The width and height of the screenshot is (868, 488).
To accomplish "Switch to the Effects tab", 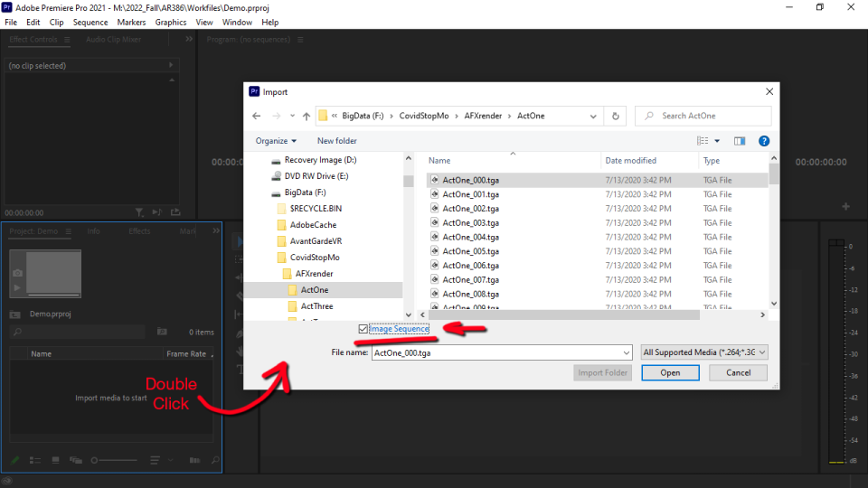I will click(x=139, y=231).
